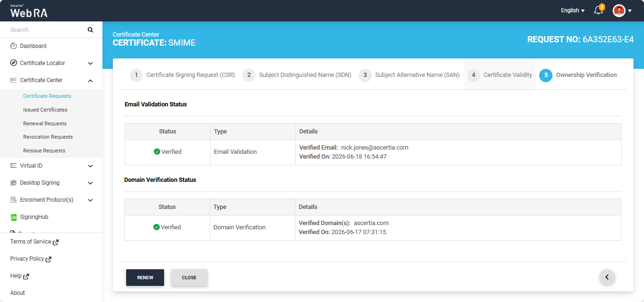644x302 pixels.
Task: Open Revocation Requests in sidebar
Action: 48,137
